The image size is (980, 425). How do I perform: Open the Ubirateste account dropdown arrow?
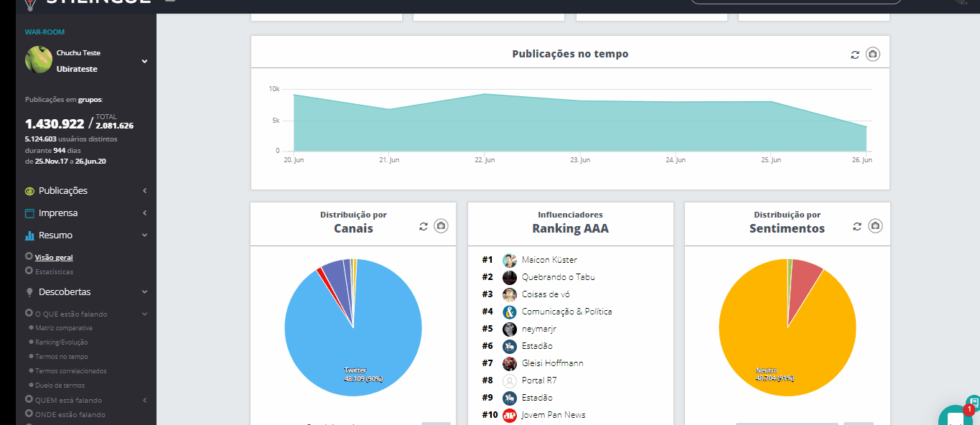[144, 62]
